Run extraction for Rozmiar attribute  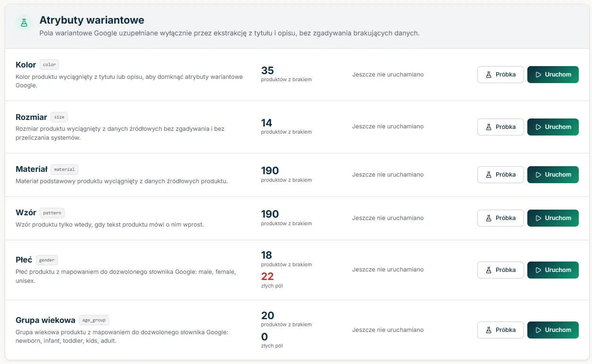coord(553,127)
